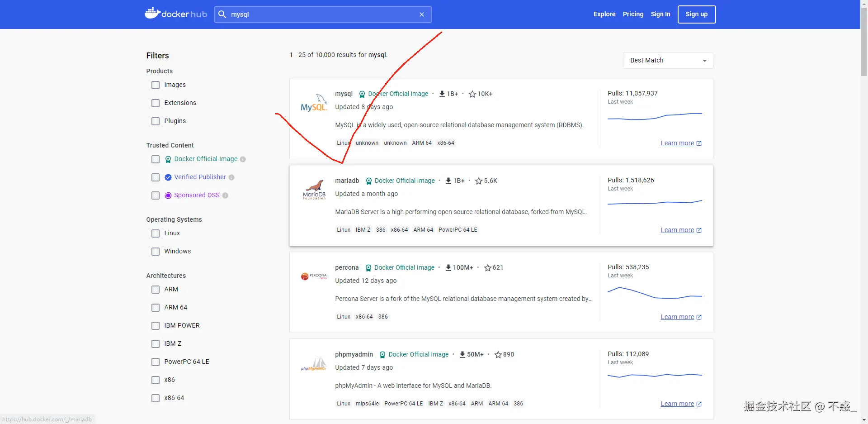
Task: Click Docker Official Image filter badge icon
Action: coord(168,159)
